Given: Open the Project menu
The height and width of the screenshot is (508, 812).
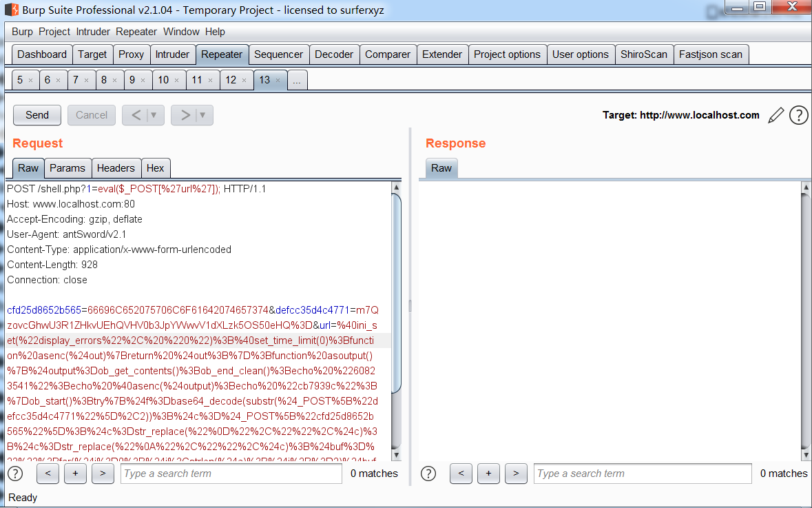Looking at the screenshot, I should (54, 32).
